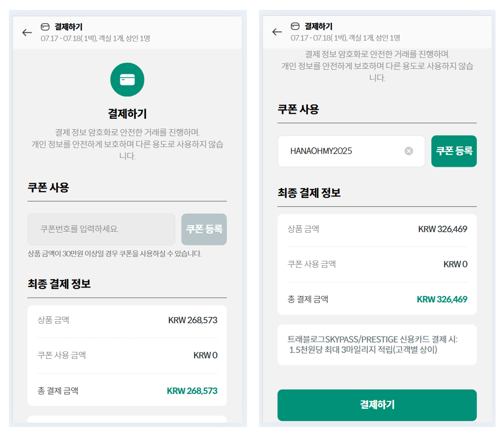Select the total amount KRW 268,573 in green
Image resolution: width=504 pixels, height=439 pixels.
point(192,391)
